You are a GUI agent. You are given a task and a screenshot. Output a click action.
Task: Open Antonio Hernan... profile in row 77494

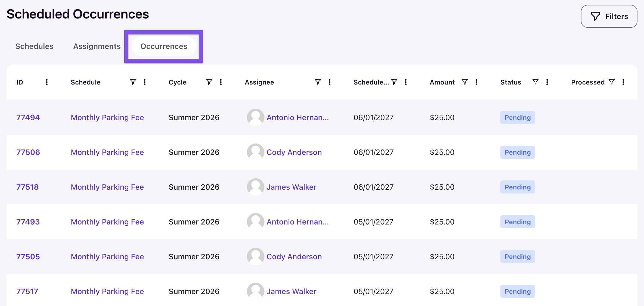pyautogui.click(x=298, y=117)
